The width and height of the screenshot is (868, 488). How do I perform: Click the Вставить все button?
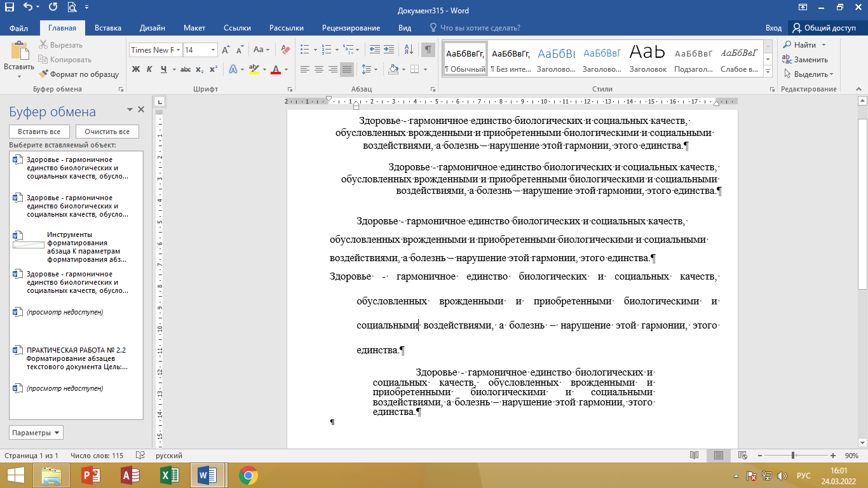point(40,132)
